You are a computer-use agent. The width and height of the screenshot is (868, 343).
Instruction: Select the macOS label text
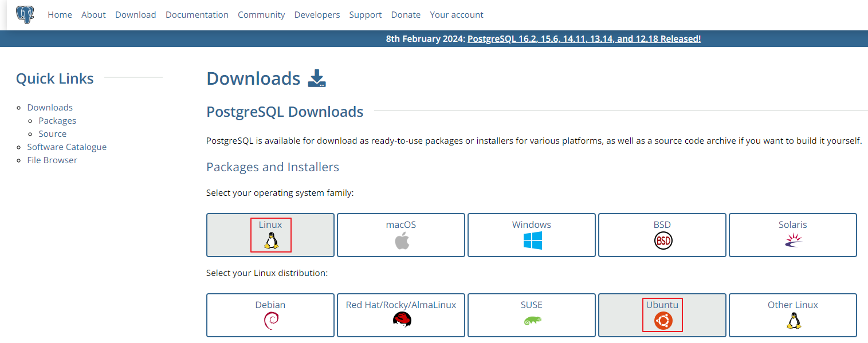pos(401,225)
